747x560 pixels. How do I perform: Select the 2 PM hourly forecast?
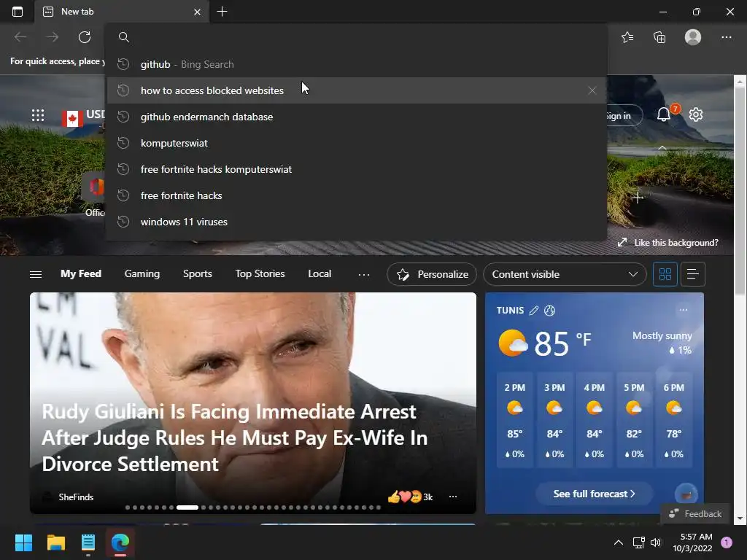tap(514, 421)
